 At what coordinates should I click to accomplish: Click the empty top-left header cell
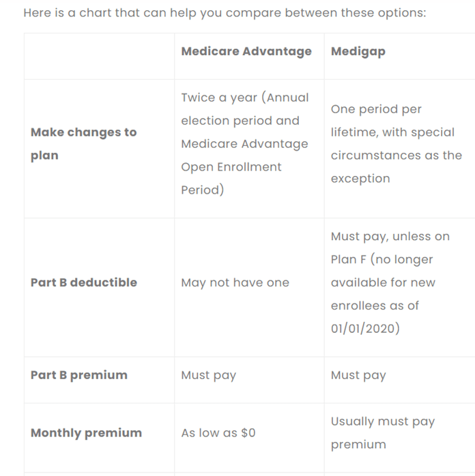(99, 56)
